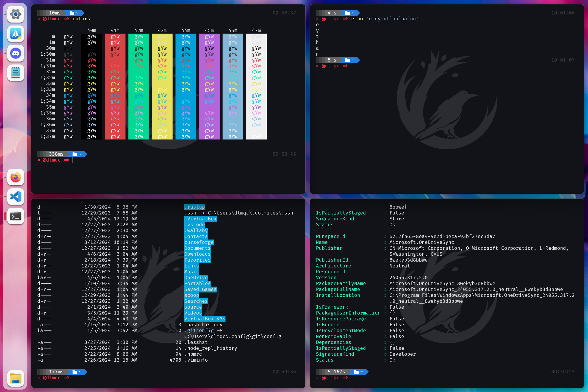The width and height of the screenshot is (588, 392).
Task: Click the '1;31m' row label
Action: (48, 66)
